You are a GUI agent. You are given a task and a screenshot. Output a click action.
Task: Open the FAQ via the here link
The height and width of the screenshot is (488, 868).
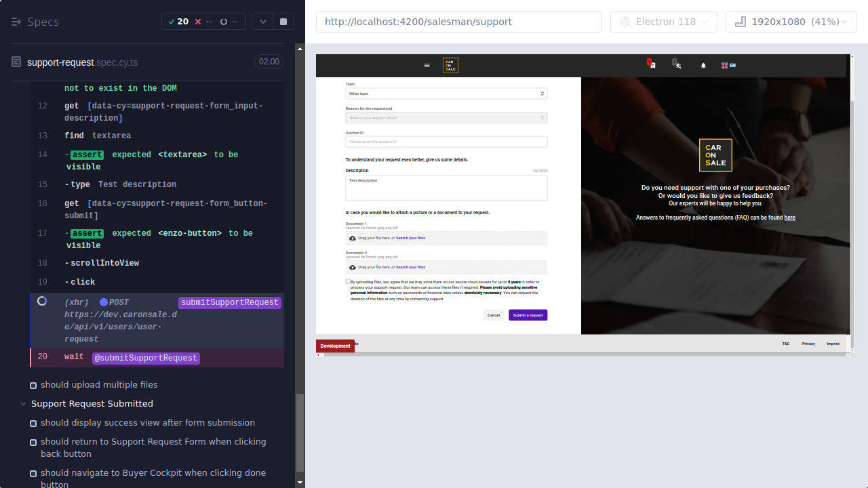789,218
